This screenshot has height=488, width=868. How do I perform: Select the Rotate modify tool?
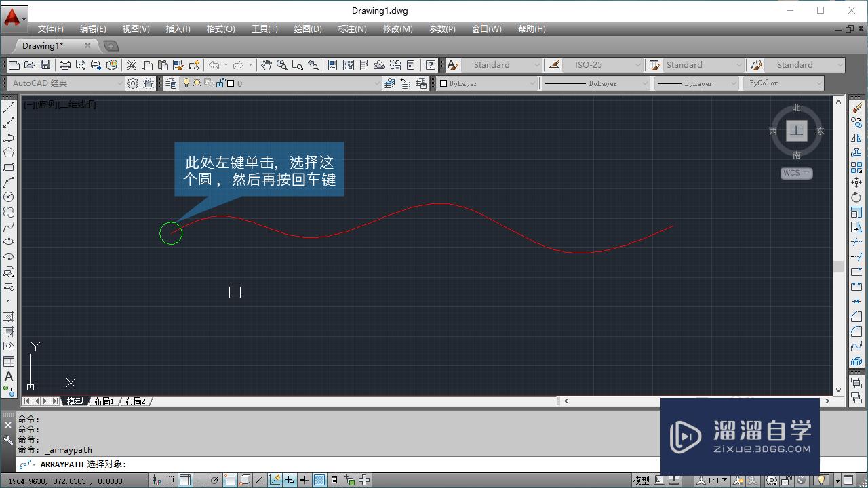(856, 197)
